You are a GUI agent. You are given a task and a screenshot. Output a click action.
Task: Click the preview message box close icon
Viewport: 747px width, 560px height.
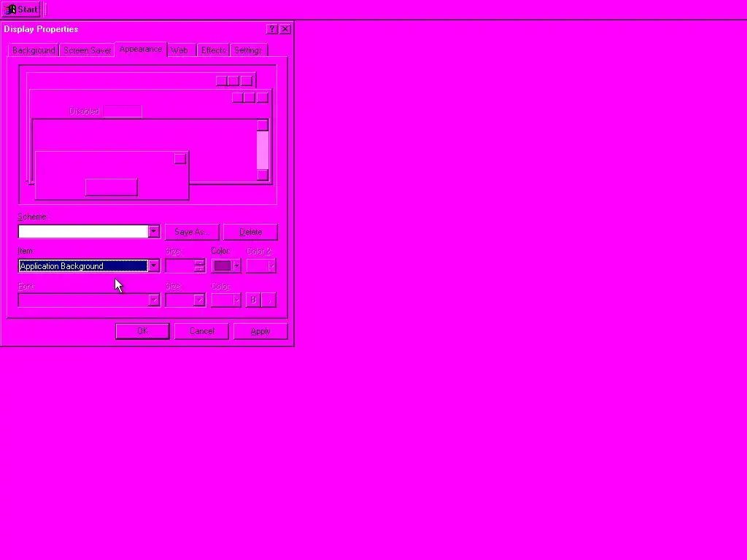click(179, 158)
